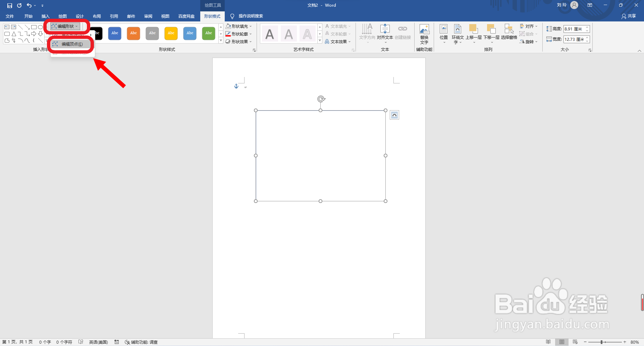644x346 pixels.
Task: Expand the shape styles gallery
Action: 221,41
